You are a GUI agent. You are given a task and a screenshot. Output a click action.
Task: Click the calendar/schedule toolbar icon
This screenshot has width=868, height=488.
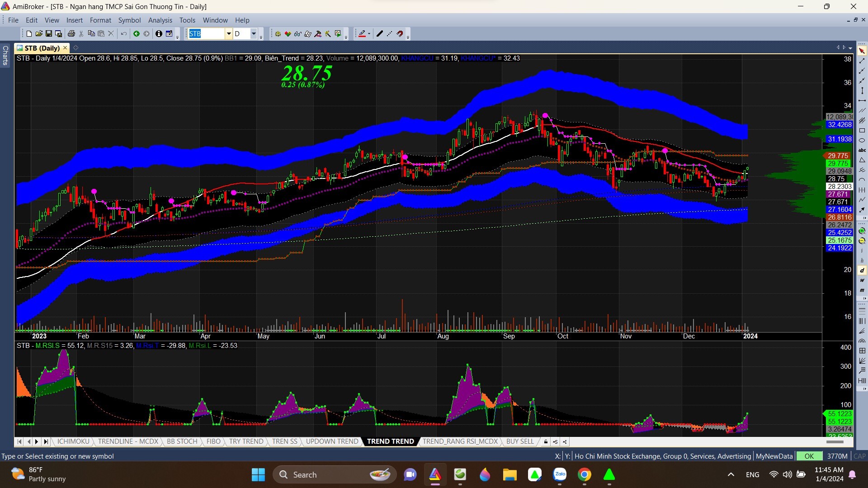tap(169, 34)
